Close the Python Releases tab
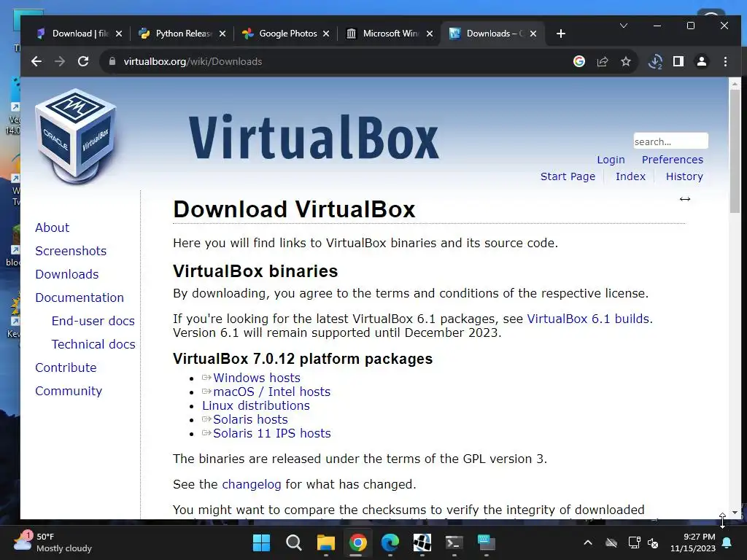Screen dimensions: 747x560 [222, 34]
